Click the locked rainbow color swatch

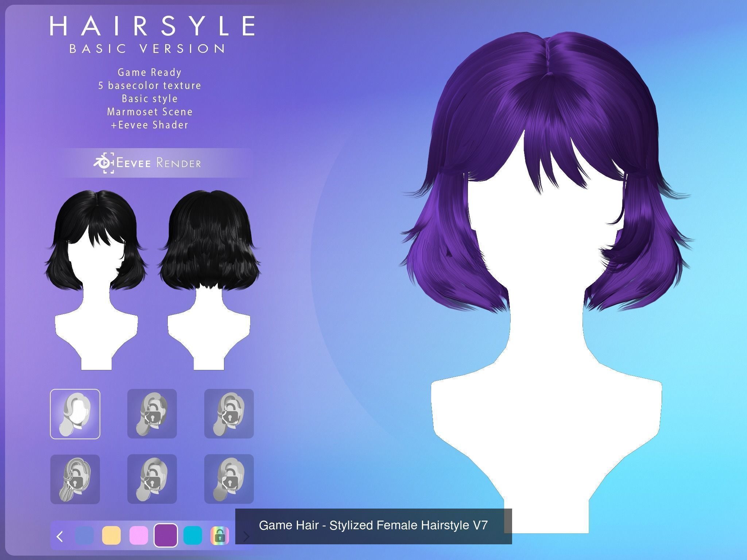pos(220,536)
